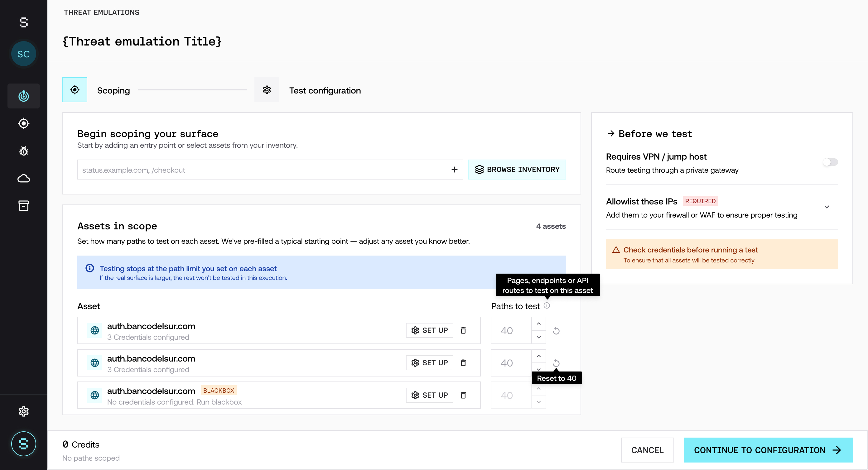Click the CANCEL button
The width and height of the screenshot is (868, 470).
647,450
